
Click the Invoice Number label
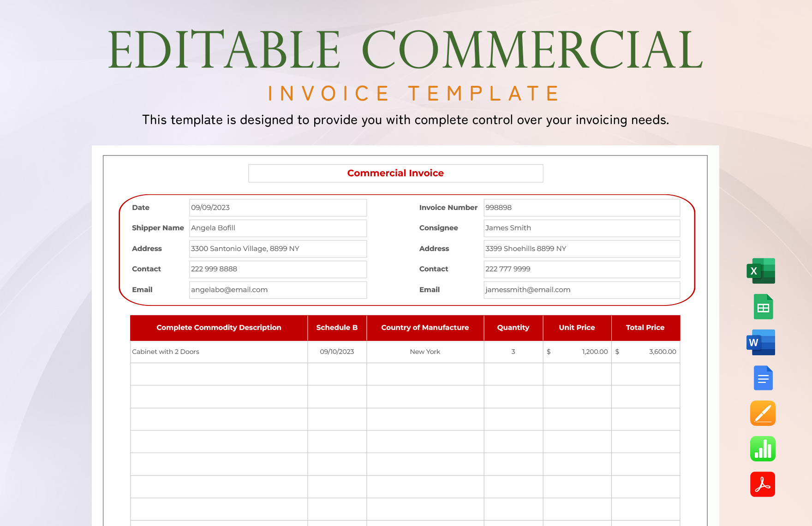click(x=448, y=208)
